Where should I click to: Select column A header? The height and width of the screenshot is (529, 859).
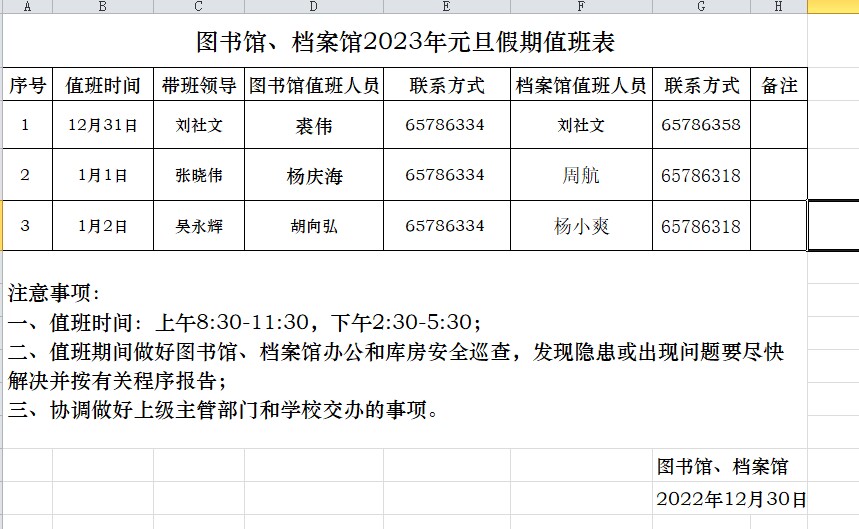tap(25, 7)
